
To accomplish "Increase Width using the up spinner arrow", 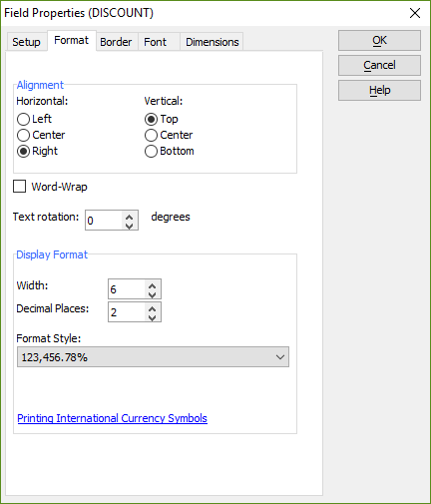I will [153, 285].
